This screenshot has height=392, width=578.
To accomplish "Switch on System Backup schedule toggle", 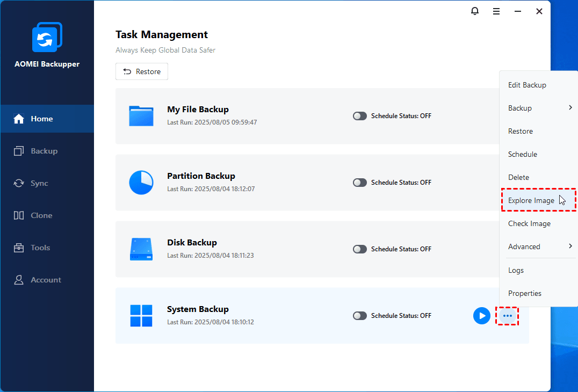I will point(360,316).
